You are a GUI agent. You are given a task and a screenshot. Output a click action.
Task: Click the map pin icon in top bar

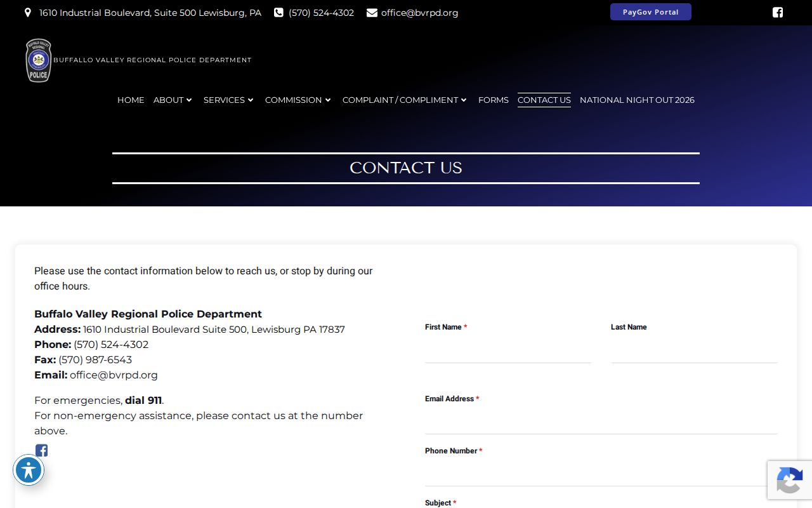tap(28, 13)
